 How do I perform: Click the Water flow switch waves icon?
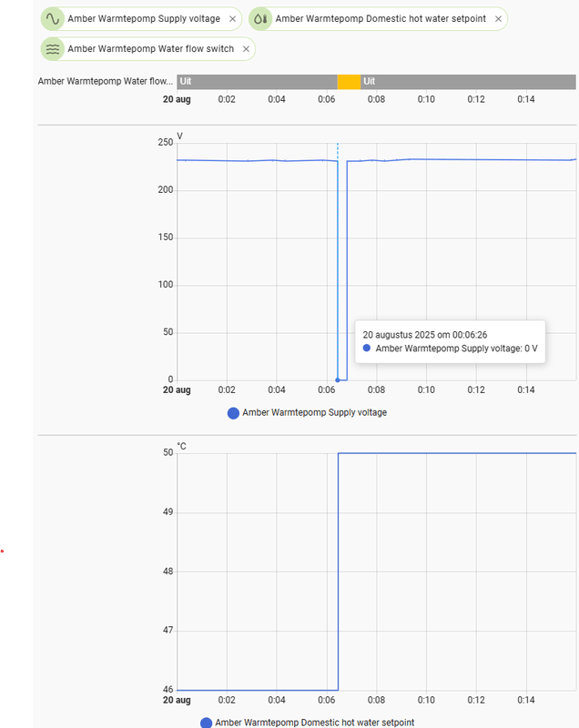pos(53,49)
